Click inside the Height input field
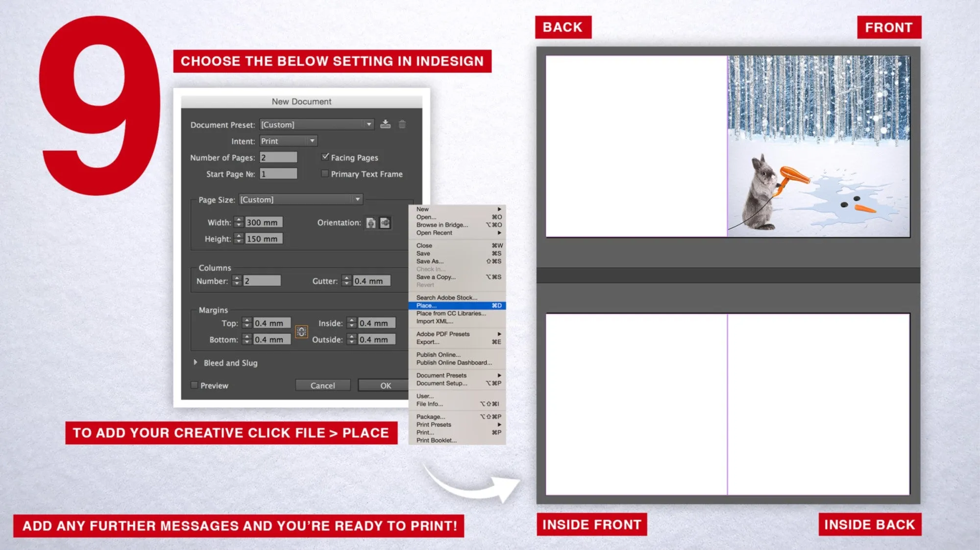 [x=265, y=239]
